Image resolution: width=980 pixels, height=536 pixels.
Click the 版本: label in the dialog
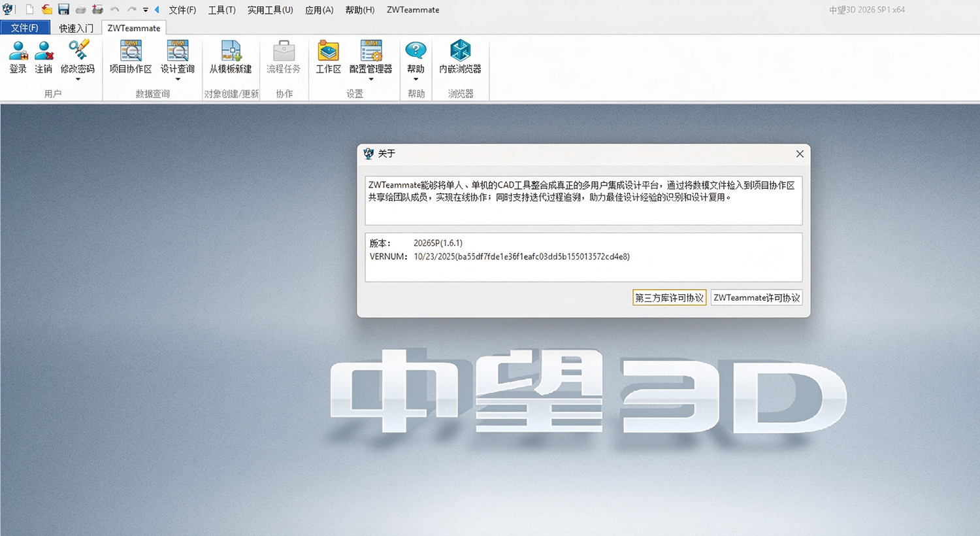(380, 243)
